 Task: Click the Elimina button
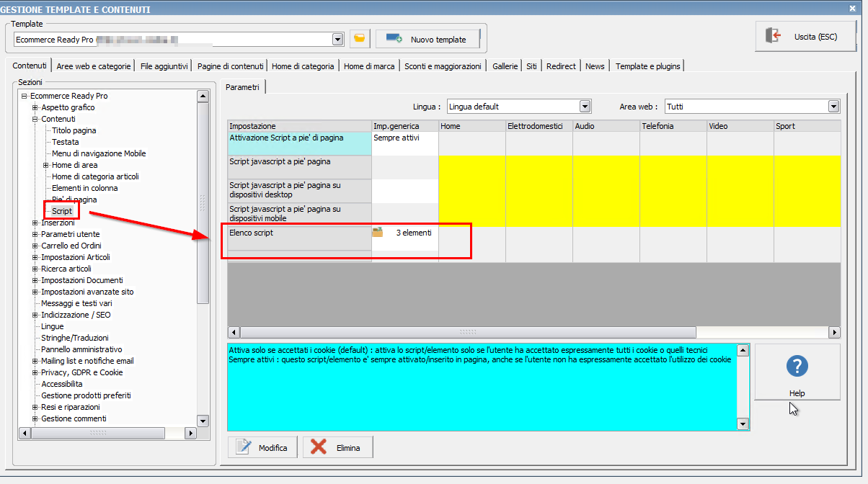(337, 447)
